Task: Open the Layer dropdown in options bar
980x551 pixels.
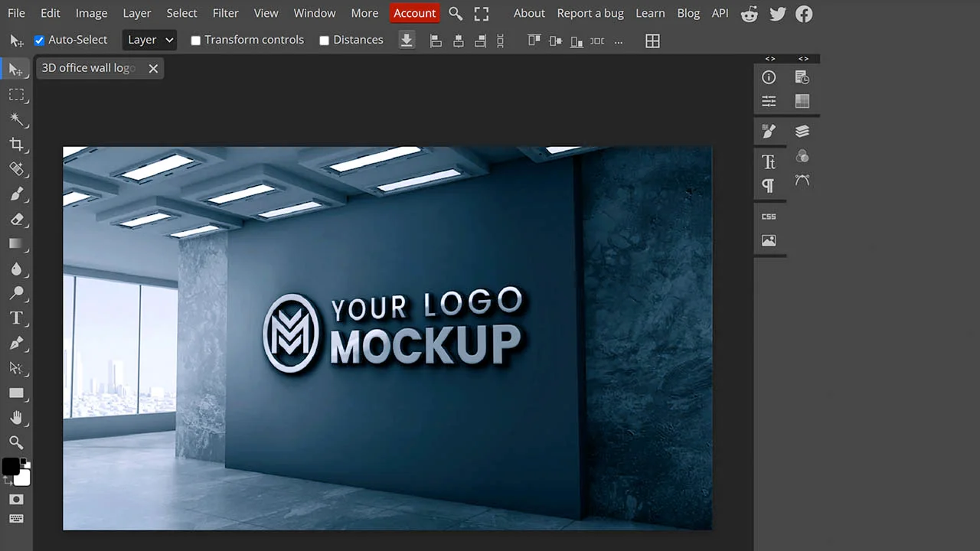Action: coord(149,40)
